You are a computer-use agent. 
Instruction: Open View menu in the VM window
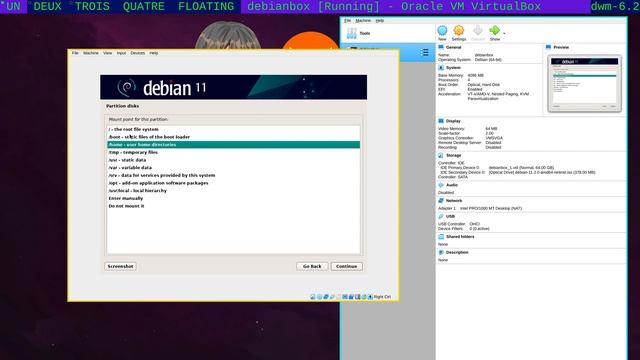(107, 53)
